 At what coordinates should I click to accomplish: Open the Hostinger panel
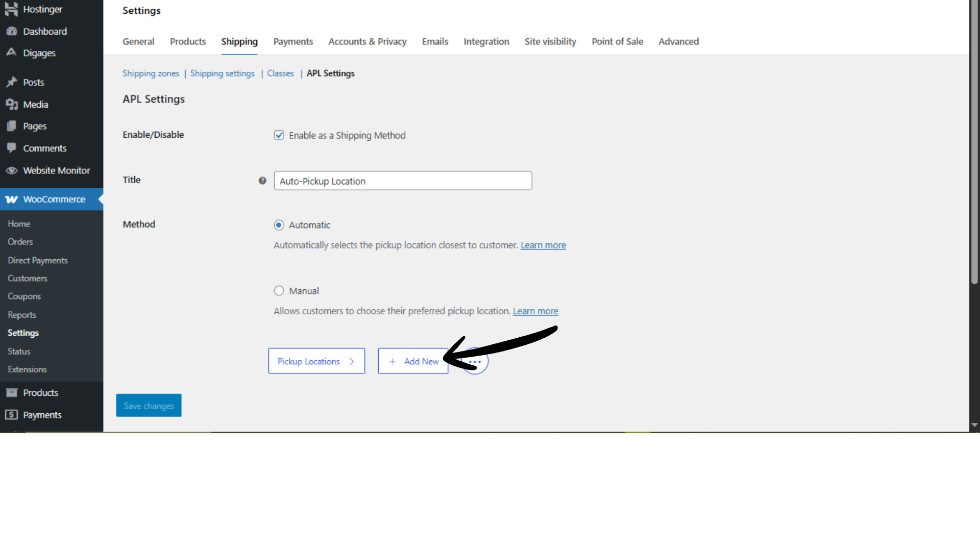click(x=42, y=9)
